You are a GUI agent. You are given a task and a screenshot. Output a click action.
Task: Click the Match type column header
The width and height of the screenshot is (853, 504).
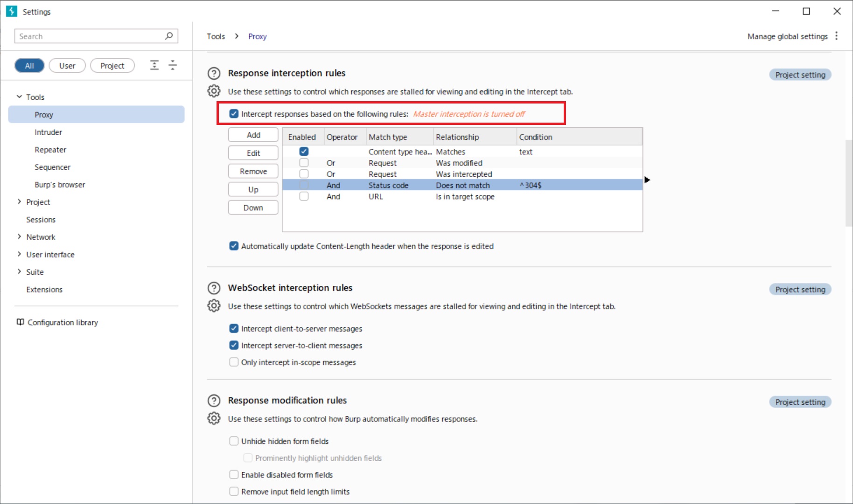[x=399, y=137]
